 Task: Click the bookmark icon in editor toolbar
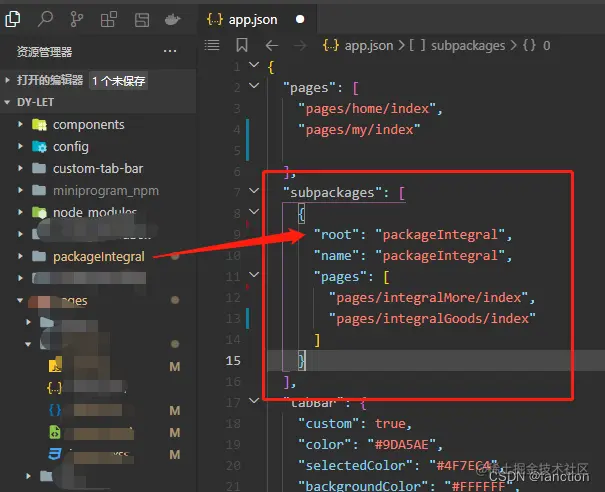tap(242, 45)
